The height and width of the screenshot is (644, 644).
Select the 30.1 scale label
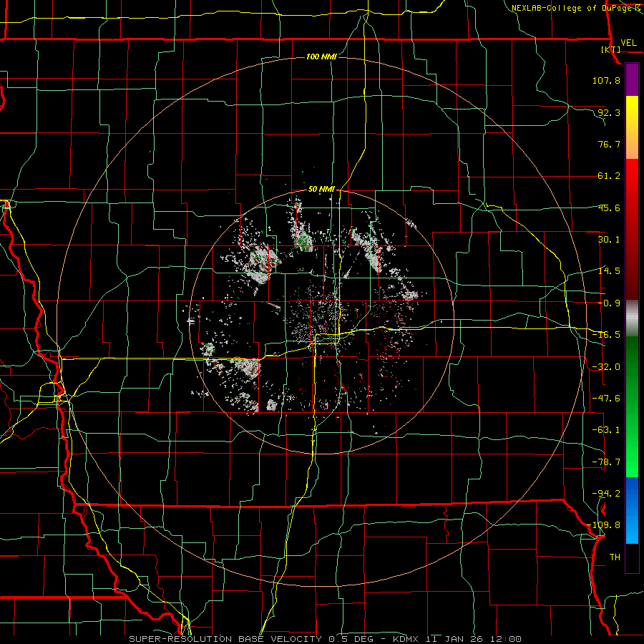(x=609, y=240)
